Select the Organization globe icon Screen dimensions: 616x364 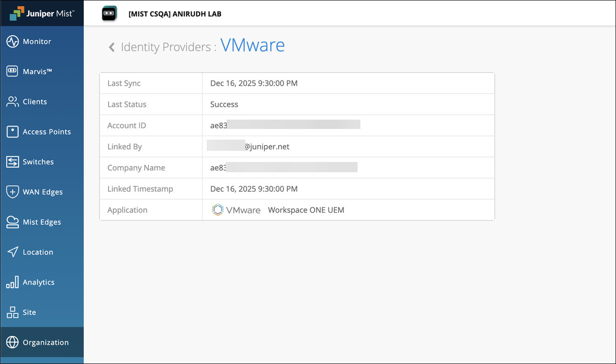pos(13,343)
